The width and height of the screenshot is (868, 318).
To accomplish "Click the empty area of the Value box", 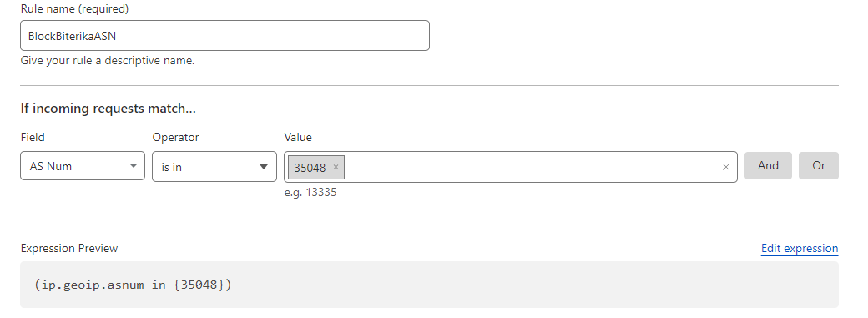I will pyautogui.click(x=532, y=167).
